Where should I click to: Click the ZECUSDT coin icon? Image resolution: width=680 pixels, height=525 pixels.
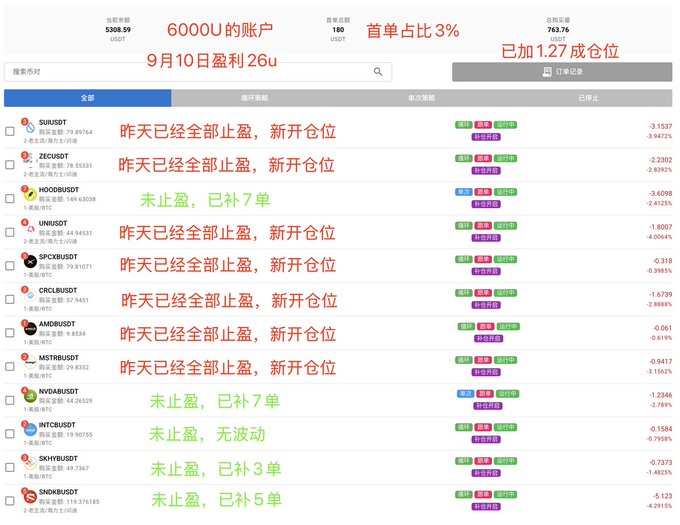[x=30, y=161]
